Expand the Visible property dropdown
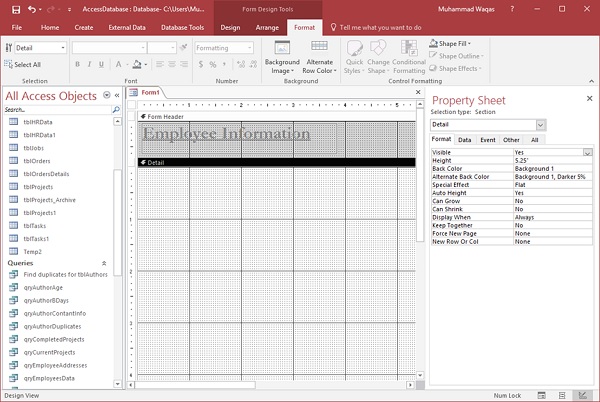Screen dimensions: 600x402 click(x=587, y=152)
